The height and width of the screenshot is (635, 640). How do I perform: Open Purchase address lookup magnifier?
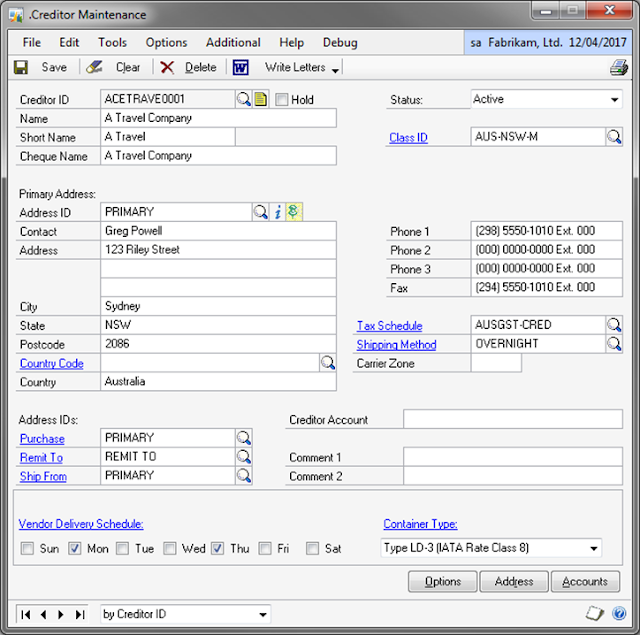[x=244, y=438]
